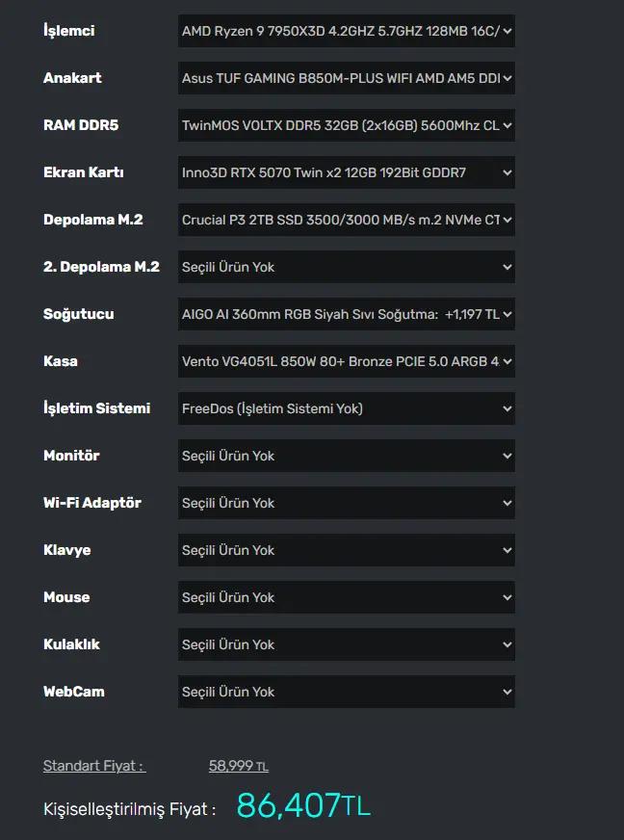
Task: Click the Soğutucu row label
Action: [79, 314]
